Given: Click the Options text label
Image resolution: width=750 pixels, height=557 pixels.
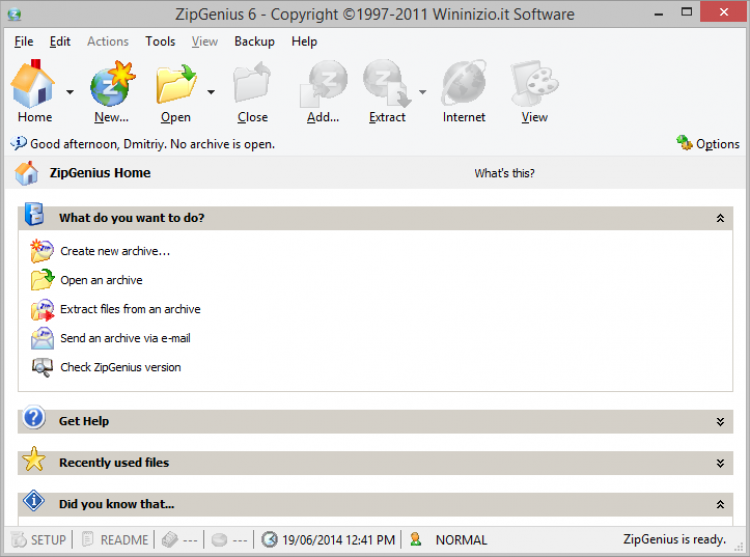Looking at the screenshot, I should pyautogui.click(x=717, y=144).
